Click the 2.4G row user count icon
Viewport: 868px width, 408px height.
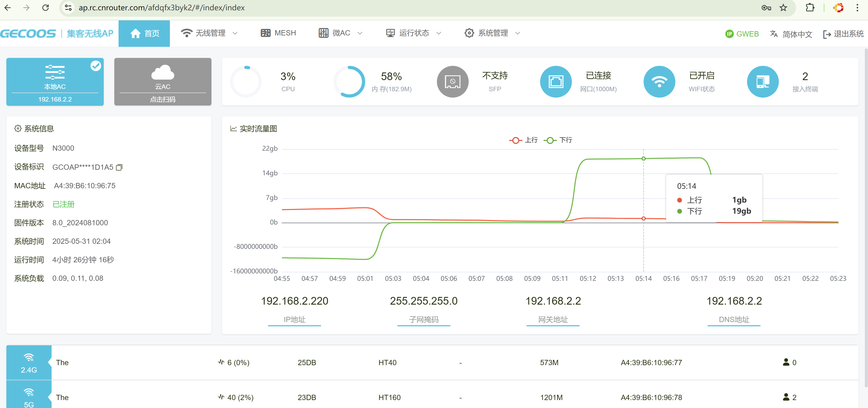[x=786, y=362]
